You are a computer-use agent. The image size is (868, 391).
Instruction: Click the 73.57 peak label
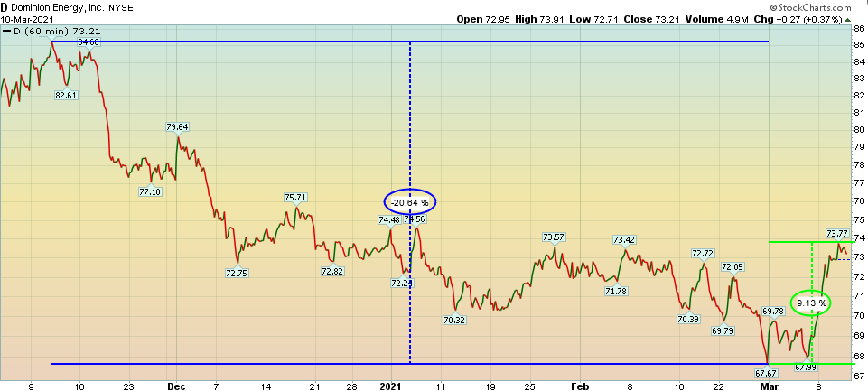(x=554, y=237)
